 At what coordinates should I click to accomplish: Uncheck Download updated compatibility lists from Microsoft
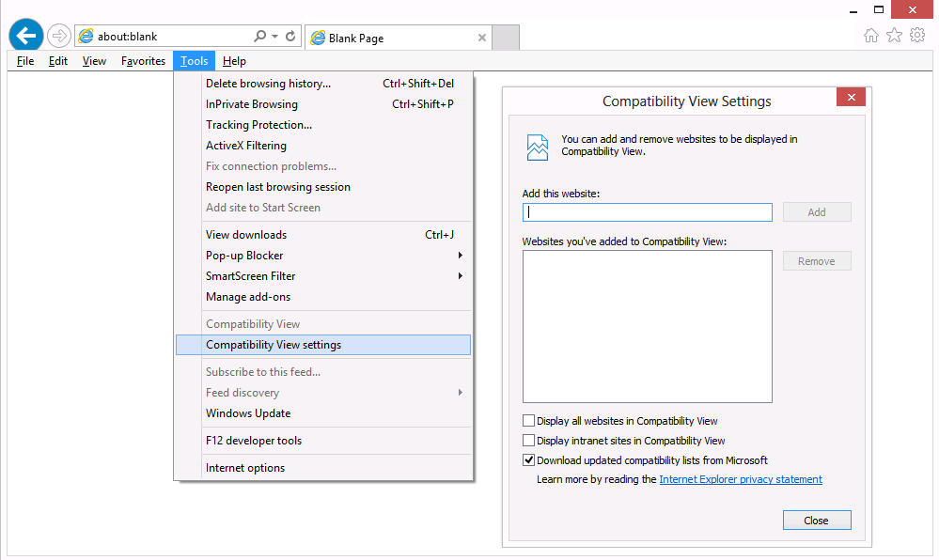click(530, 459)
